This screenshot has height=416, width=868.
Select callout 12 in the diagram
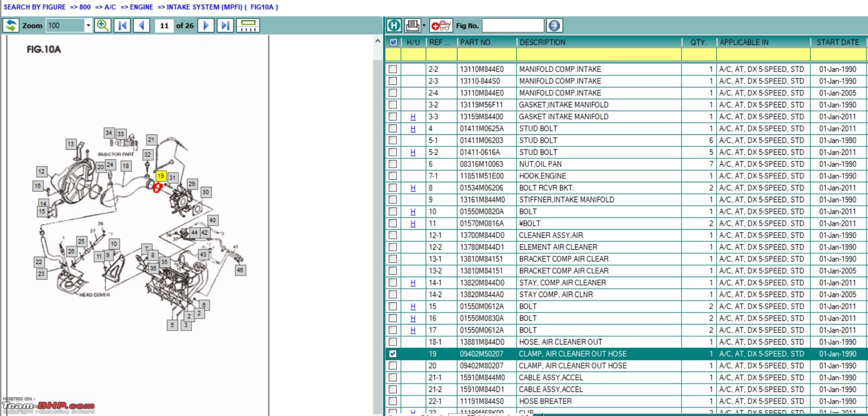click(41, 171)
